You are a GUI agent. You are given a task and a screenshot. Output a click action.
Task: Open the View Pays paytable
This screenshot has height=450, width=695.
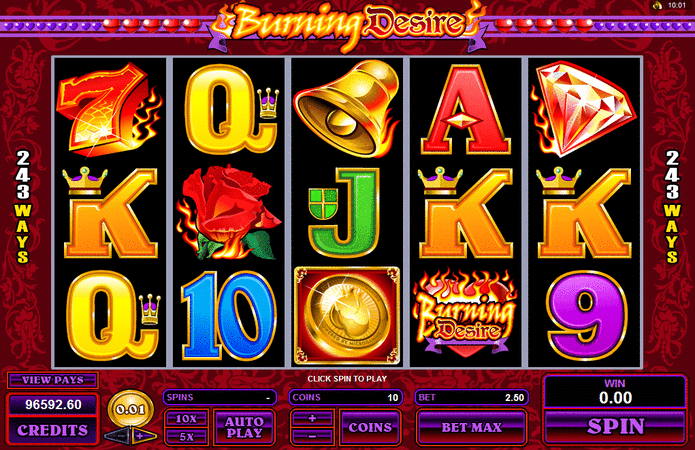pos(53,380)
